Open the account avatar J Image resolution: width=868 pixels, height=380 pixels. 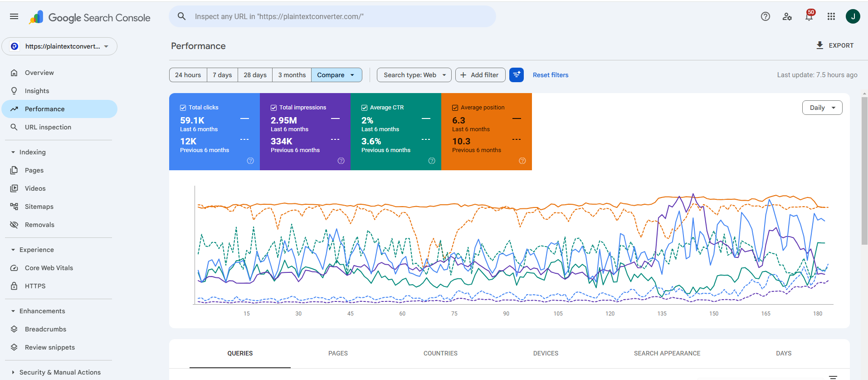853,16
